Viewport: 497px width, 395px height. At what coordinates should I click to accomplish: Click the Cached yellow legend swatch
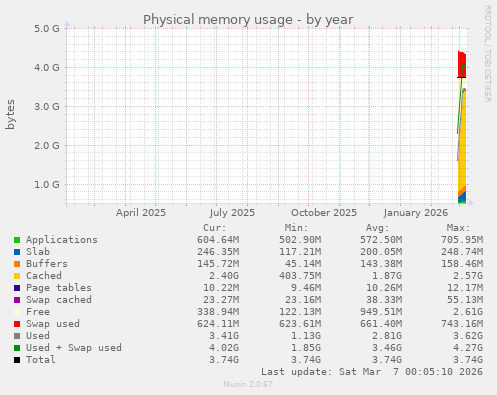17,276
